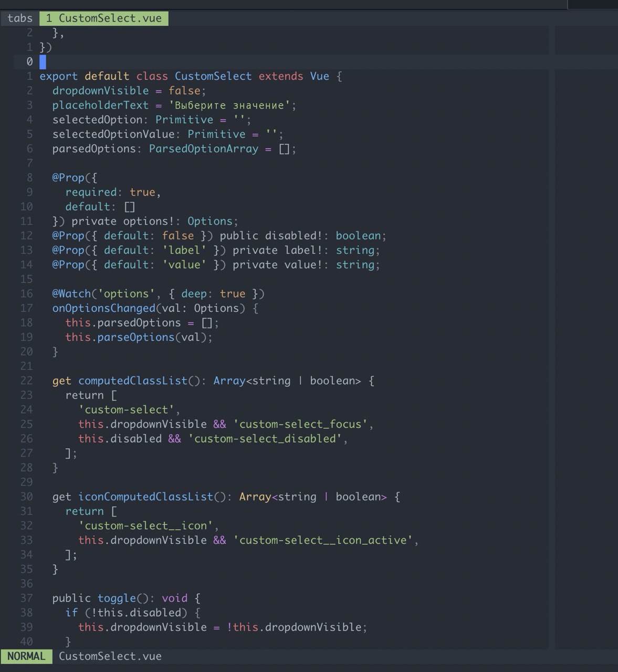Click 'selectedOptionValue' property

pos(113,134)
